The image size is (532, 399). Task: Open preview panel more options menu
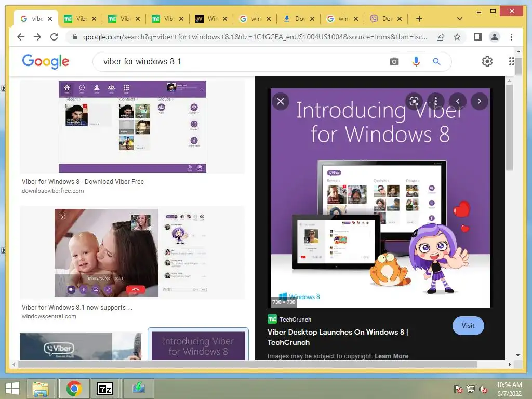tap(436, 101)
